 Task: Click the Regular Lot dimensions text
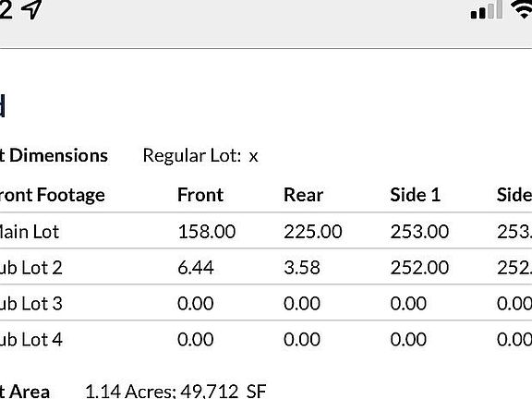pyautogui.click(x=200, y=156)
